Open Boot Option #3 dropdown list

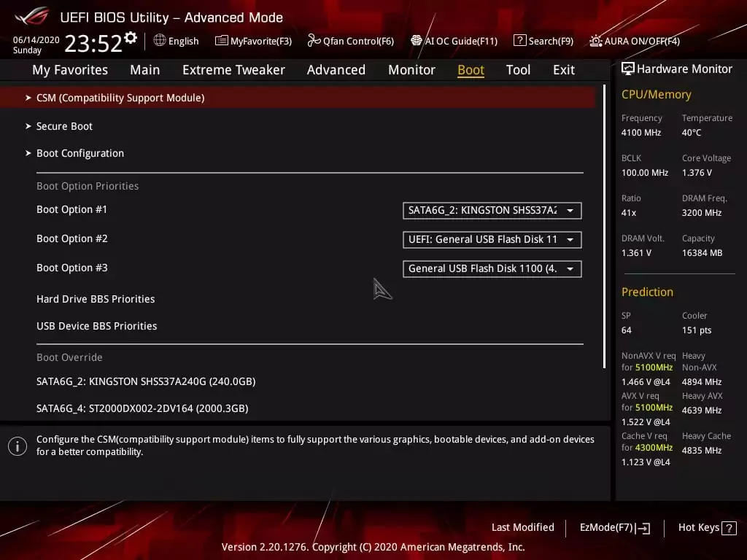(x=492, y=269)
